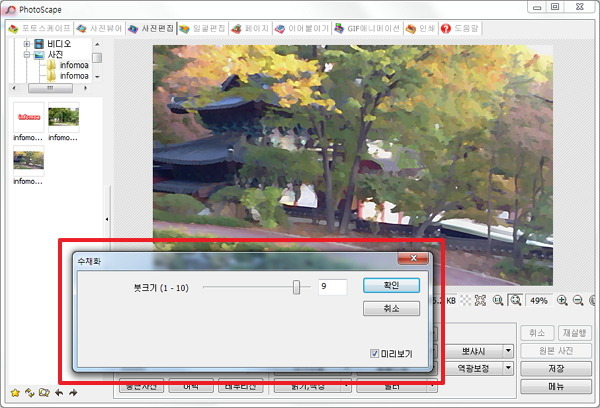Toggle the 미리보기 preview checkbox
This screenshot has width=600, height=408.
(374, 354)
